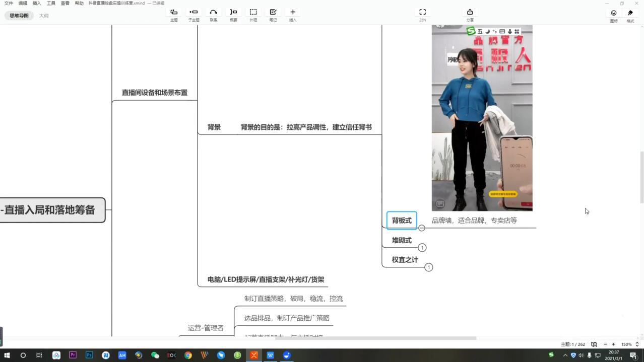Click the horizontal scrollbar thumb
Viewport: 644px width, 362px height.
coord(375,338)
